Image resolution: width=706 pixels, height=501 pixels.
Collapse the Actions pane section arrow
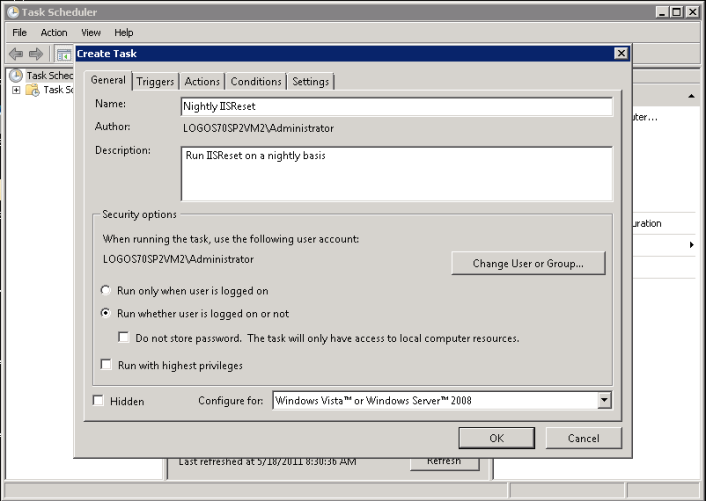[691, 96]
